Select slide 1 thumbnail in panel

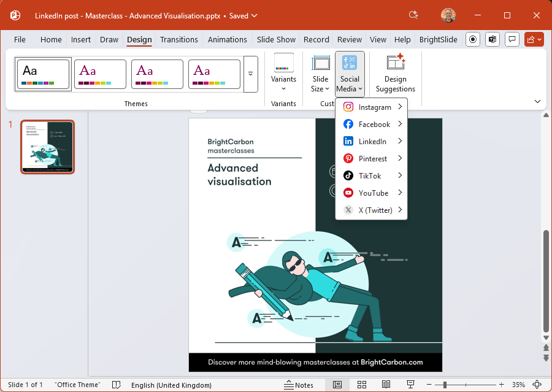click(x=47, y=147)
